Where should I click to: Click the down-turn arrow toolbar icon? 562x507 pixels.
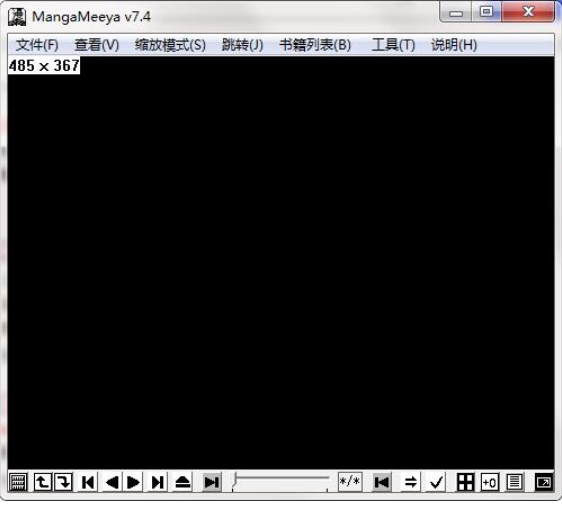(x=63, y=482)
